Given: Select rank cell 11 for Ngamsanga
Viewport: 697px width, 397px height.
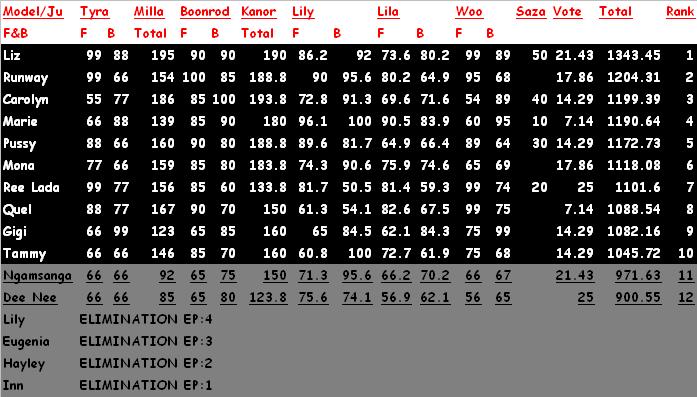Looking at the screenshot, I should coord(685,276).
